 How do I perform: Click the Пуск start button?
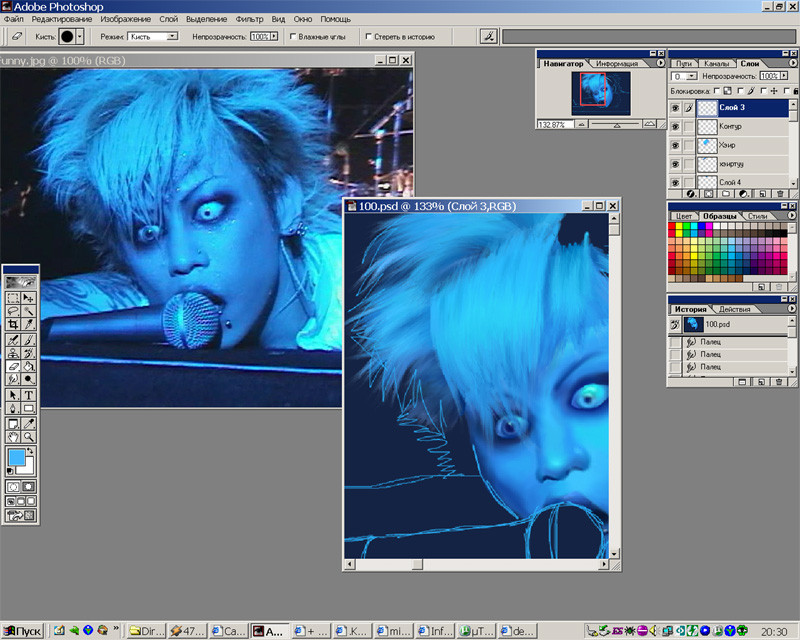coord(22,631)
